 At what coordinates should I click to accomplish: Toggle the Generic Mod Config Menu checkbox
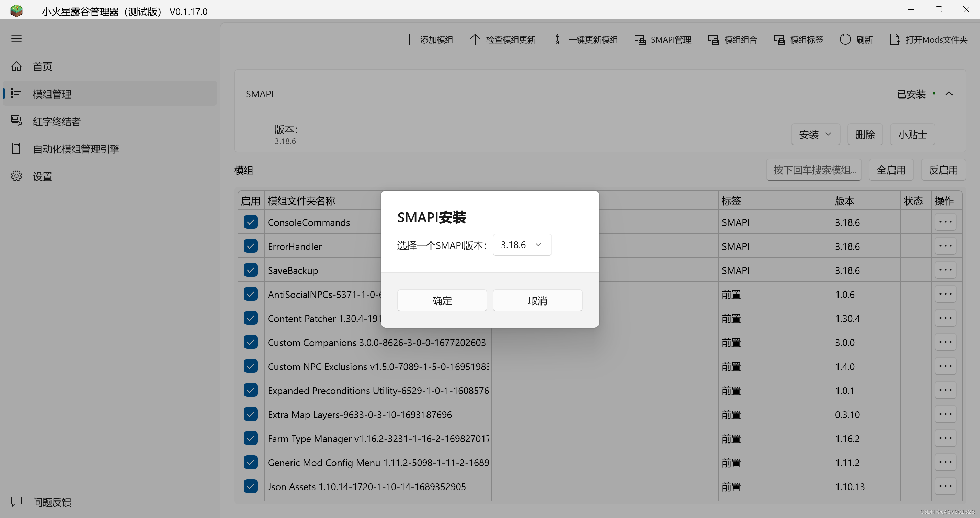[x=251, y=462]
